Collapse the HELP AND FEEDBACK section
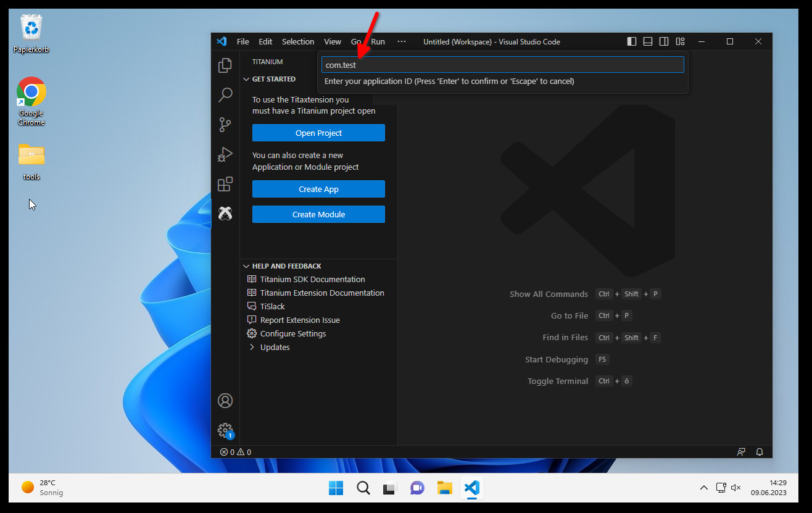The width and height of the screenshot is (812, 513). pos(286,266)
